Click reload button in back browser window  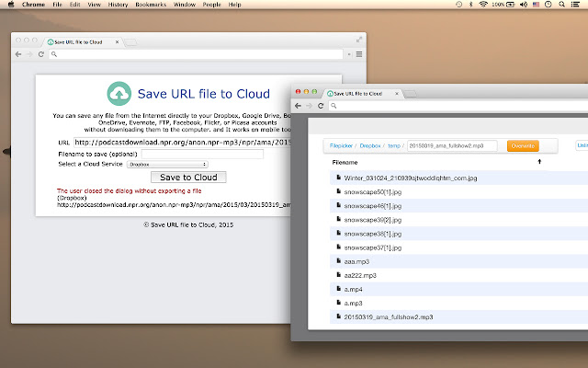(41, 54)
